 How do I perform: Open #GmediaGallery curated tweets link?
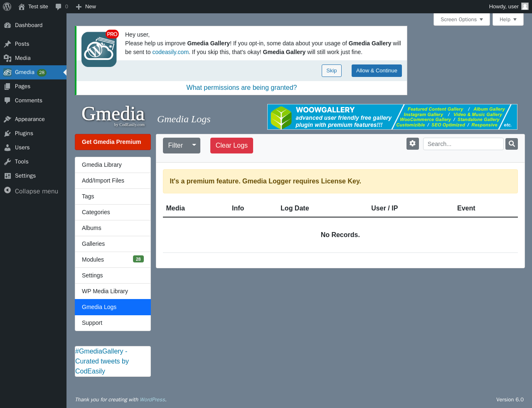point(102,361)
